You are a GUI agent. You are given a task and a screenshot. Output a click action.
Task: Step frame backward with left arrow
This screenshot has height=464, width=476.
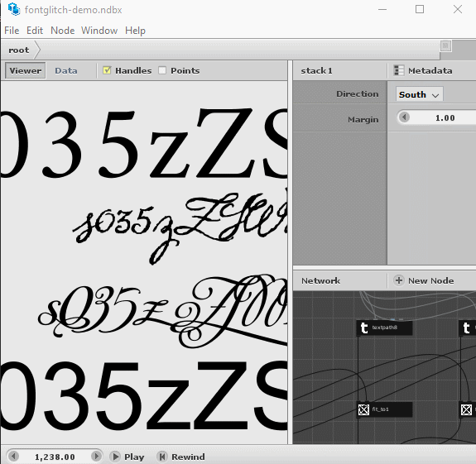[x=13, y=456]
